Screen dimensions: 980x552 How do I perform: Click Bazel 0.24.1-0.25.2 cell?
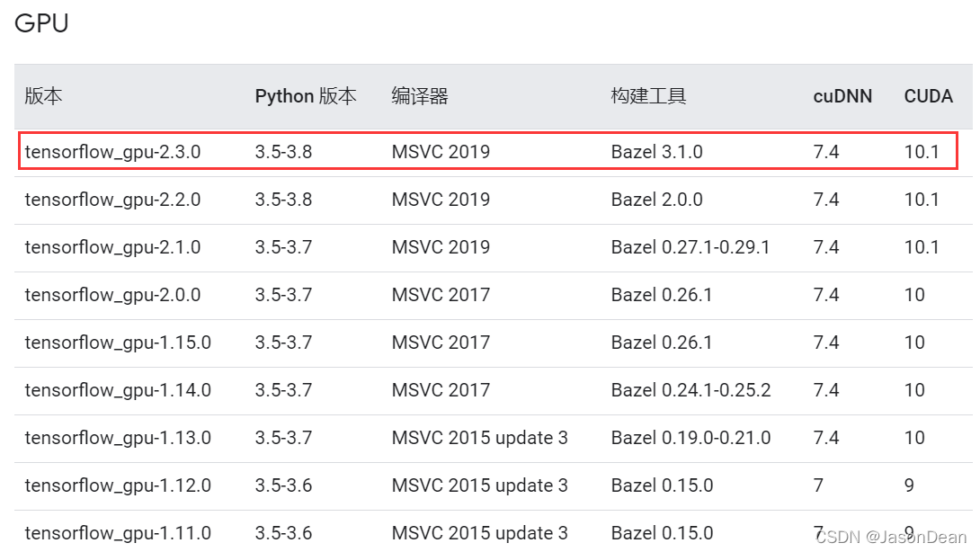691,390
